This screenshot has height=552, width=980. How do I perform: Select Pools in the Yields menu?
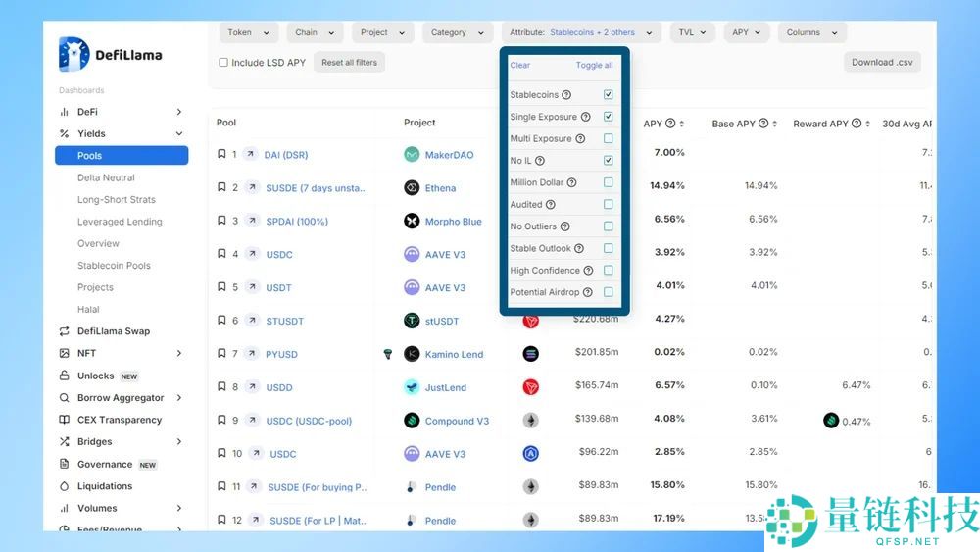pyautogui.click(x=122, y=156)
